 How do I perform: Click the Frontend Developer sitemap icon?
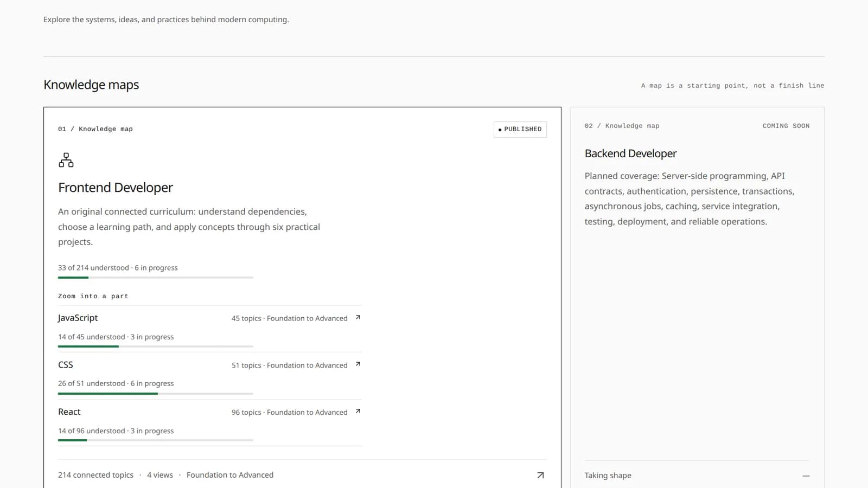(x=66, y=160)
